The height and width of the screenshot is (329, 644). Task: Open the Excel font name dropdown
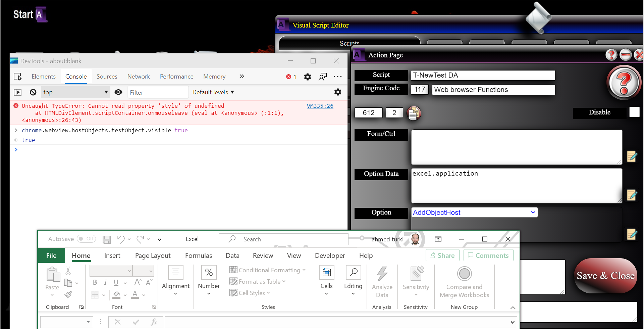click(130, 271)
